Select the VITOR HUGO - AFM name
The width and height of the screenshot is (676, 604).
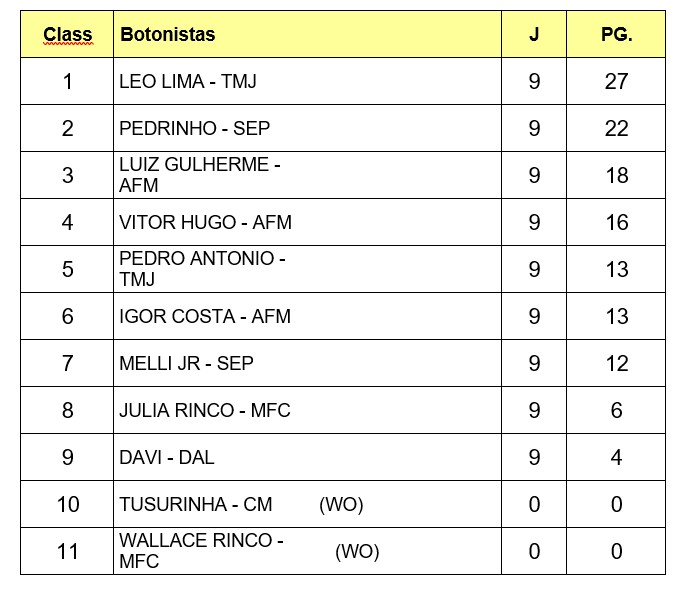pos(205,222)
